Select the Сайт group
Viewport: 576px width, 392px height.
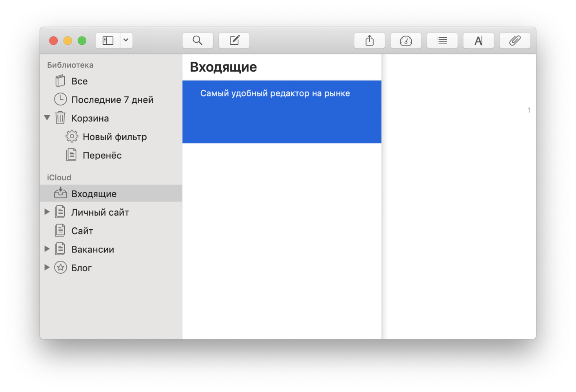coord(82,231)
